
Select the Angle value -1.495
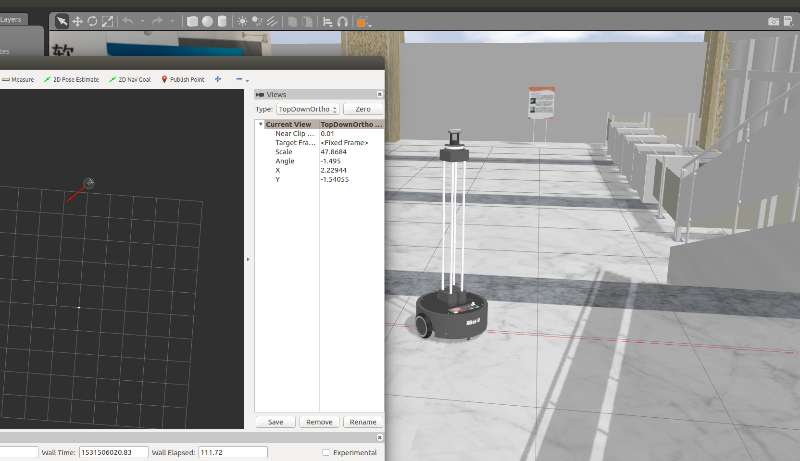pyautogui.click(x=331, y=161)
